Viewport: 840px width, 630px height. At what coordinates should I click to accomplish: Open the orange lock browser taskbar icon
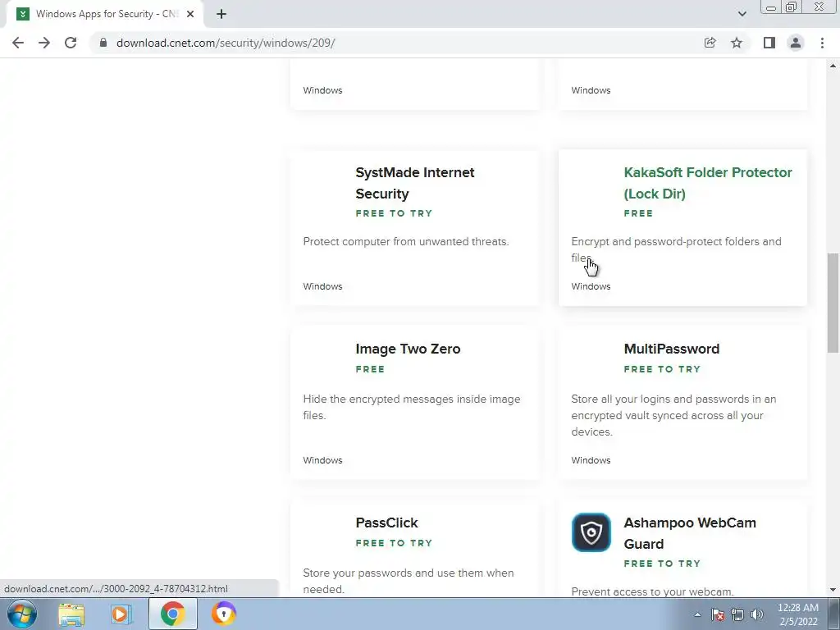click(x=224, y=614)
